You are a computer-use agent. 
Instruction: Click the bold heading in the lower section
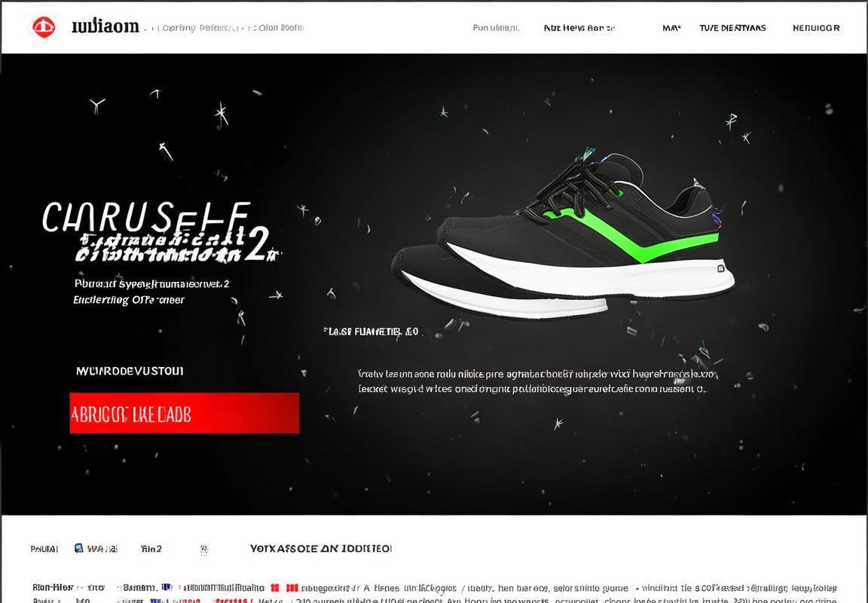(321, 549)
